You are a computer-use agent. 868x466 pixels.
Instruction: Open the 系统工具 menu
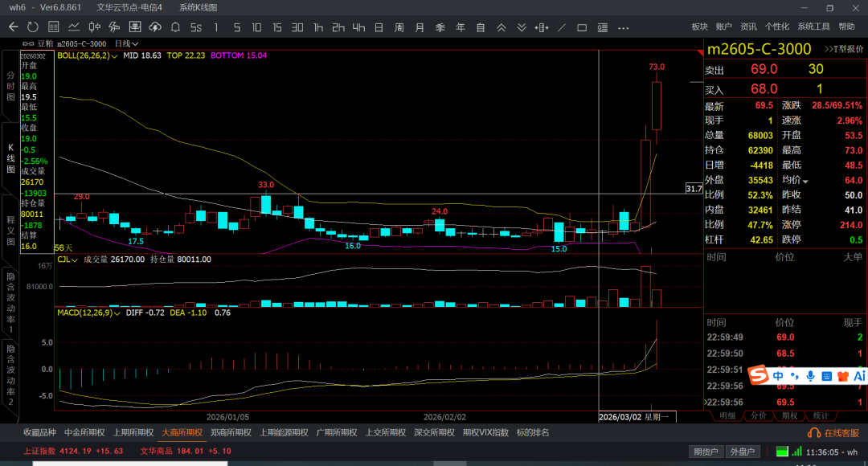click(813, 27)
